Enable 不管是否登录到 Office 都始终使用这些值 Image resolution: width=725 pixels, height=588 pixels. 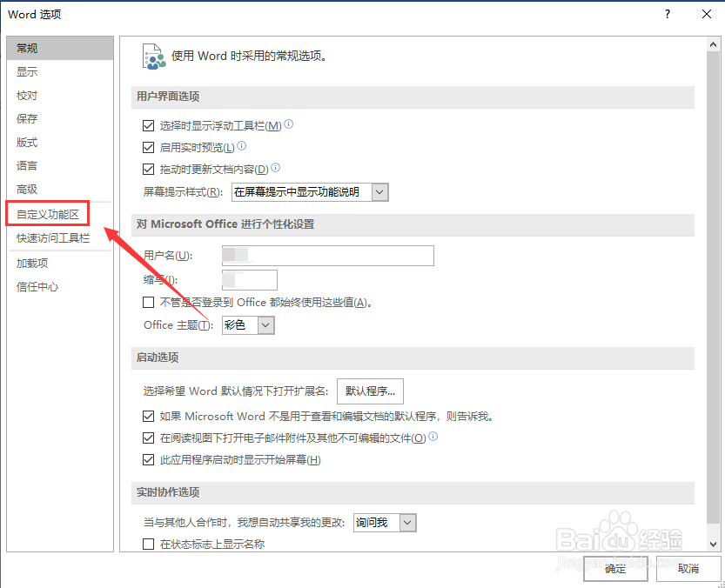tap(149, 303)
